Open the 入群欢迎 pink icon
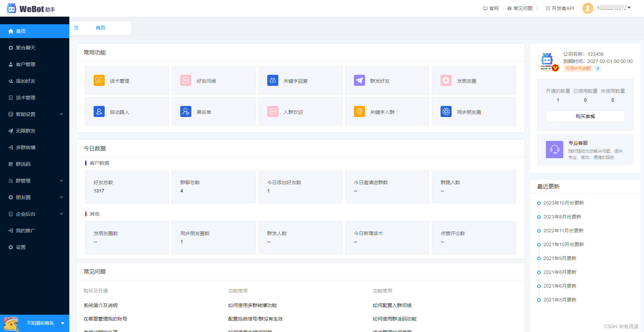The width and height of the screenshot is (644, 332). (273, 111)
